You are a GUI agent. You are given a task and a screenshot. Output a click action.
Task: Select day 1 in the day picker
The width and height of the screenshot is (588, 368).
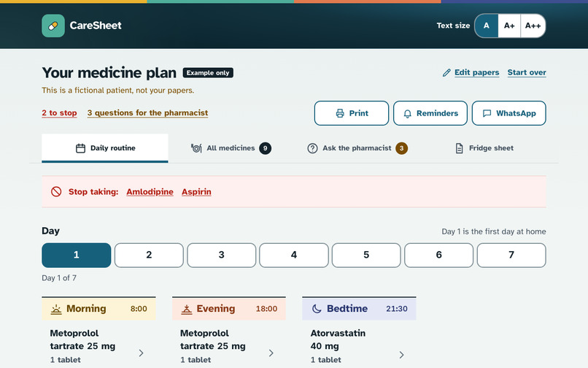coord(77,255)
